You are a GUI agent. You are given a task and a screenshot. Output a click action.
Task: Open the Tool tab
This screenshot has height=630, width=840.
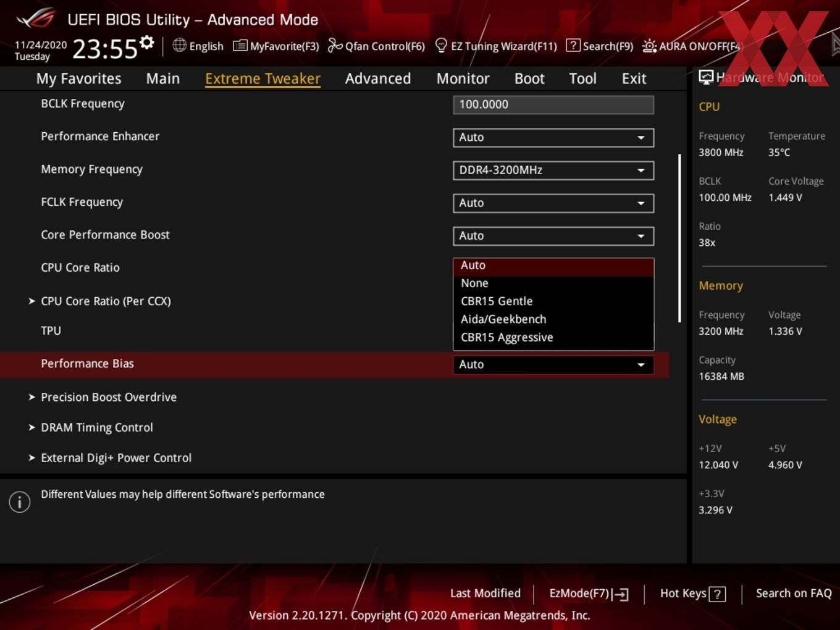(582, 78)
